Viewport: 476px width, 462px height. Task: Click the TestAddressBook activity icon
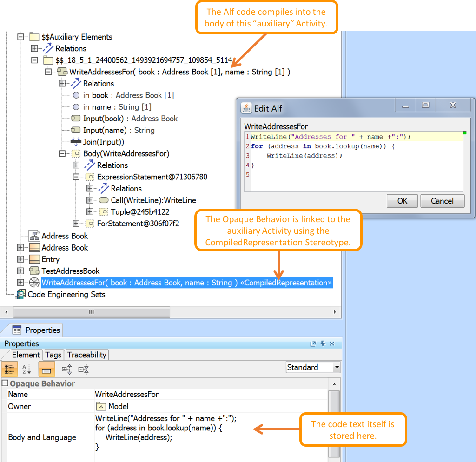[x=34, y=271]
